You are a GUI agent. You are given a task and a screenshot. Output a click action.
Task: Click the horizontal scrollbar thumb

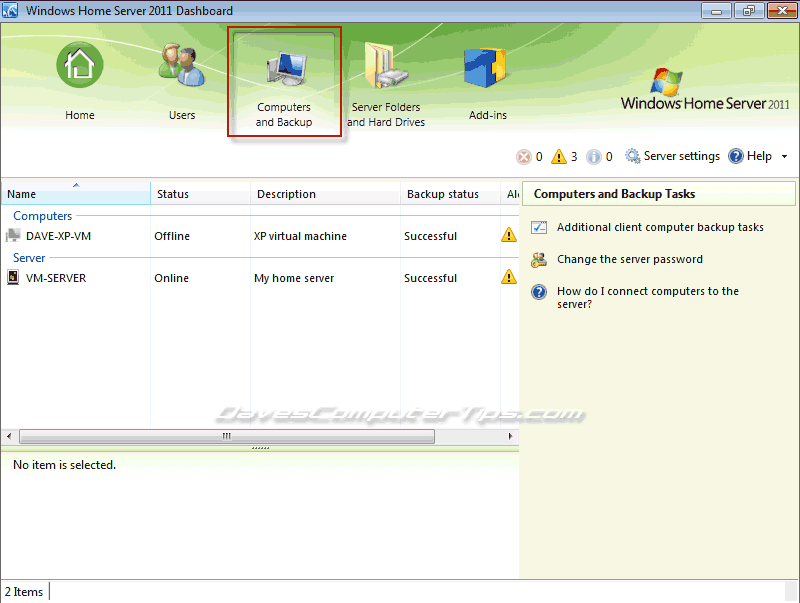[x=227, y=436]
